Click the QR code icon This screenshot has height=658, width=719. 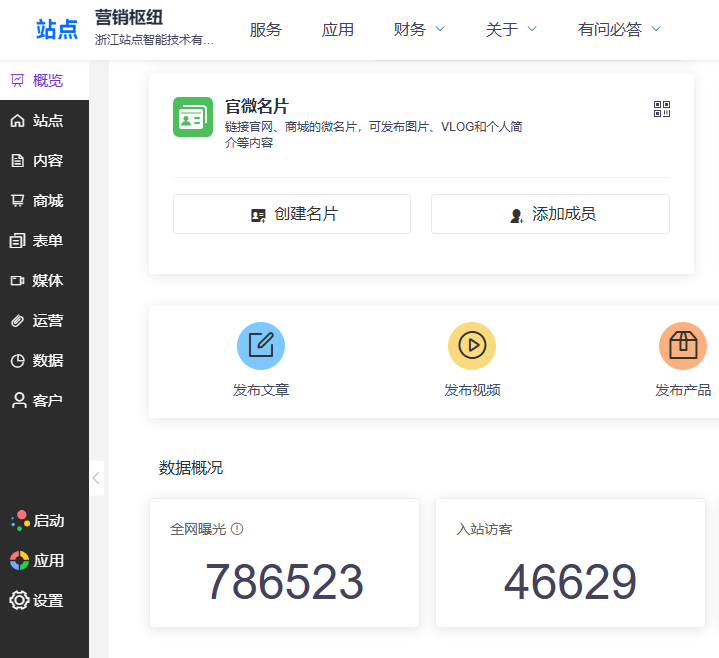pos(661,109)
